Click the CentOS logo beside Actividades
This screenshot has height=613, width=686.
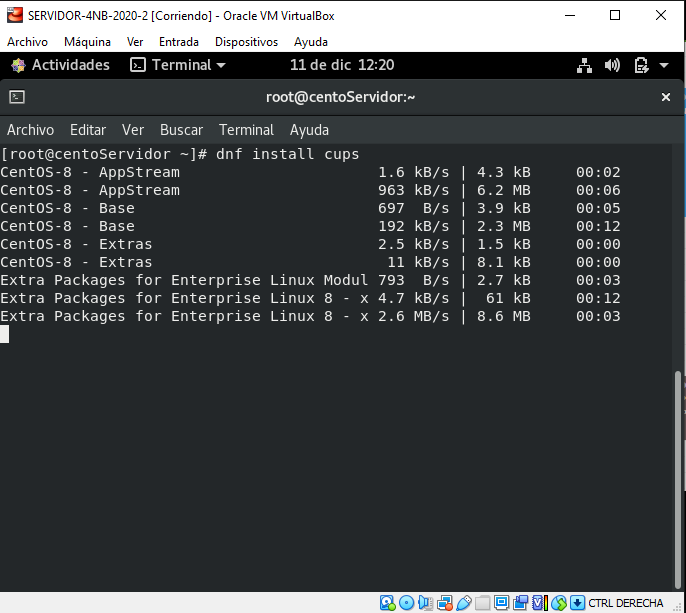(18, 65)
